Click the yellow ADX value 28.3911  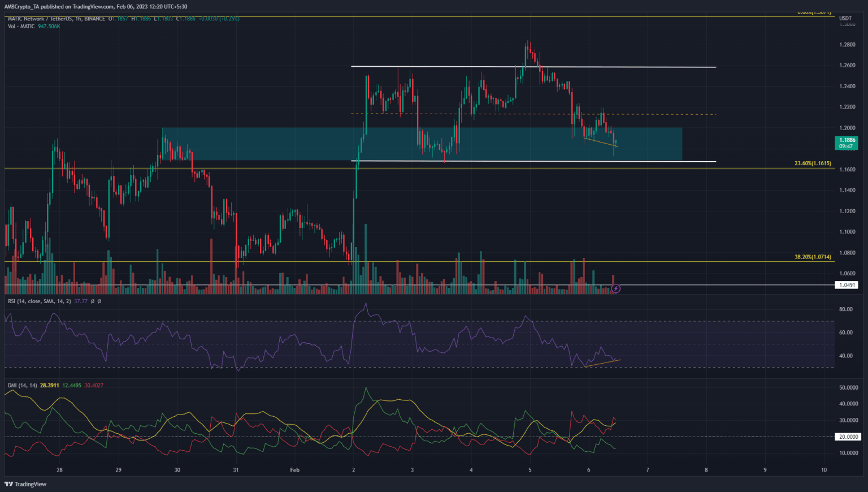click(x=50, y=386)
